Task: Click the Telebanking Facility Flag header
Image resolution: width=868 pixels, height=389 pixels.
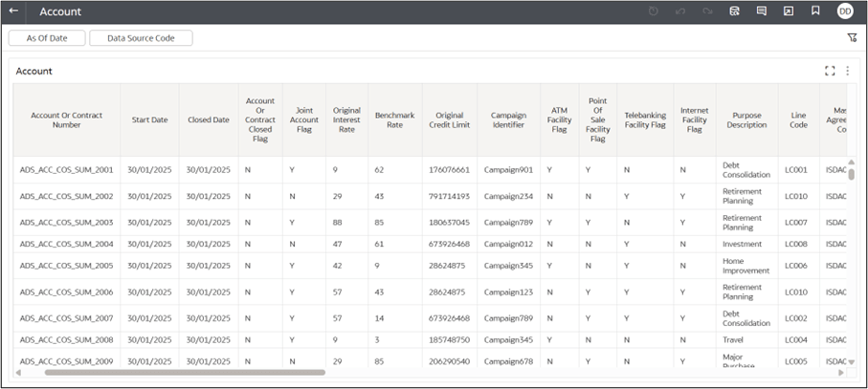Action: coord(645,119)
